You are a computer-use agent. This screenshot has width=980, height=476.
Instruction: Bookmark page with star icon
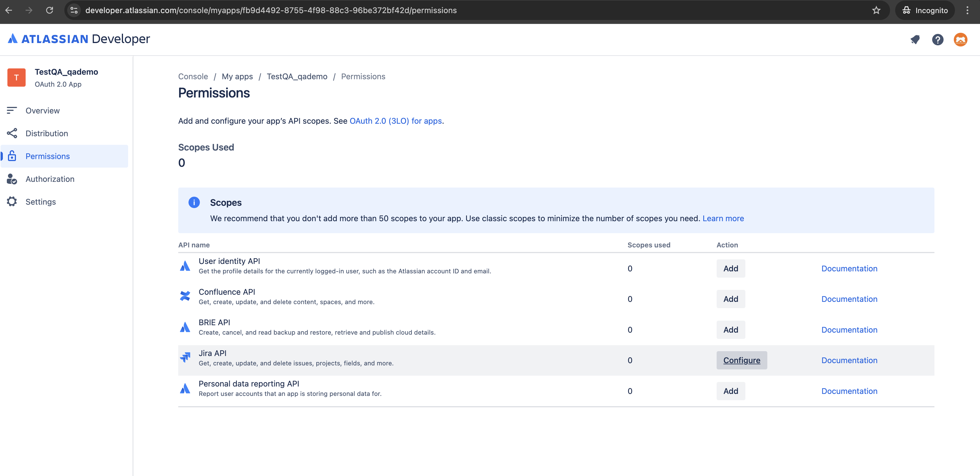click(876, 10)
